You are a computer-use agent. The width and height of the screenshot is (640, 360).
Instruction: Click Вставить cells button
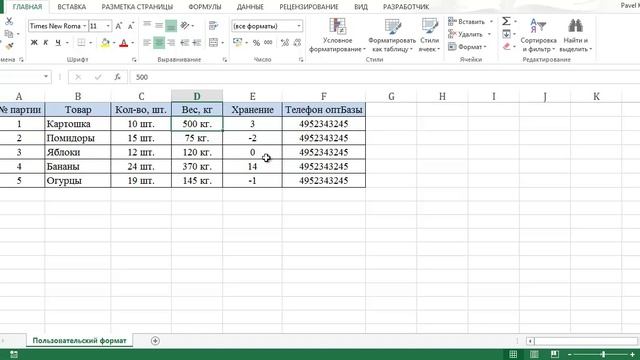467,22
